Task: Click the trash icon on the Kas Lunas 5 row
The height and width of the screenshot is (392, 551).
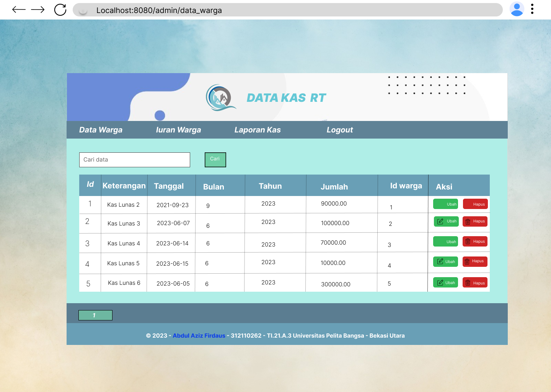Action: [x=468, y=261]
